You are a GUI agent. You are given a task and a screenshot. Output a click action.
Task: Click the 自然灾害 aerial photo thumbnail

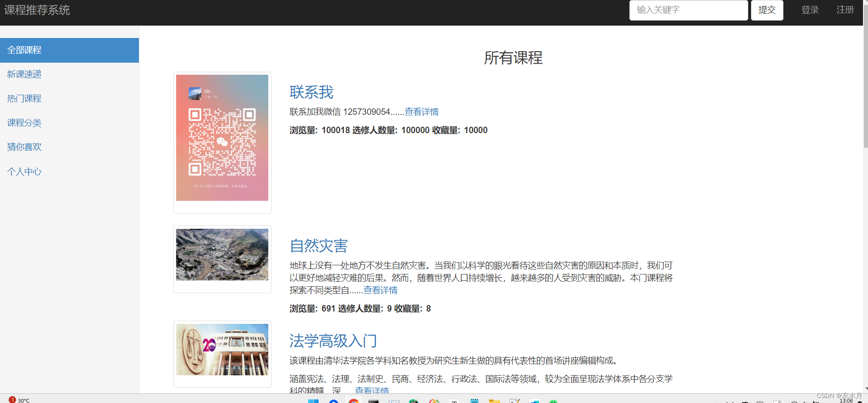click(222, 254)
